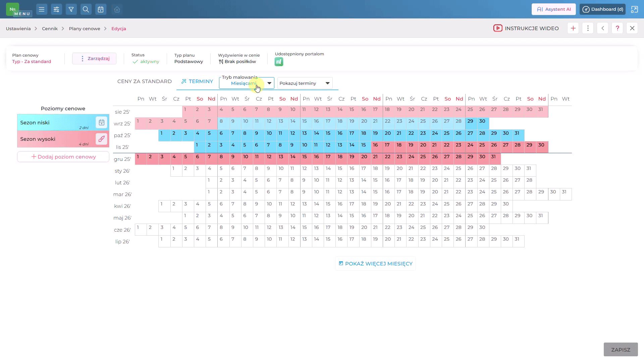Click the plus add icon
This screenshot has width=644, height=362.
(x=573, y=28)
